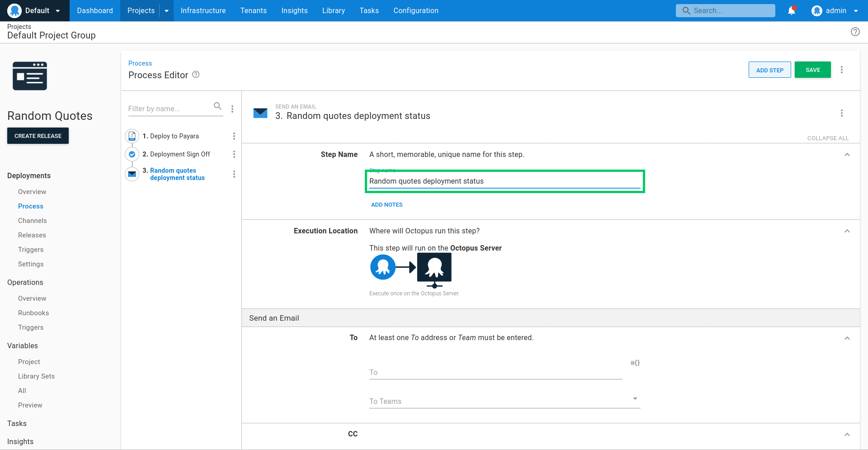Click the Add Notes link
Image resolution: width=868 pixels, height=450 pixels.
coord(387,205)
